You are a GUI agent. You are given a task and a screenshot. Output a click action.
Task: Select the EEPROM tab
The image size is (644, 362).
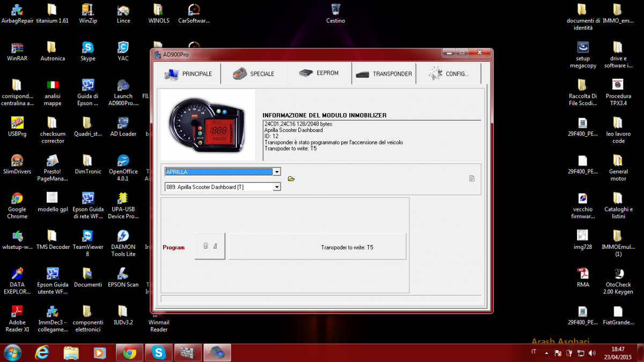point(319,73)
